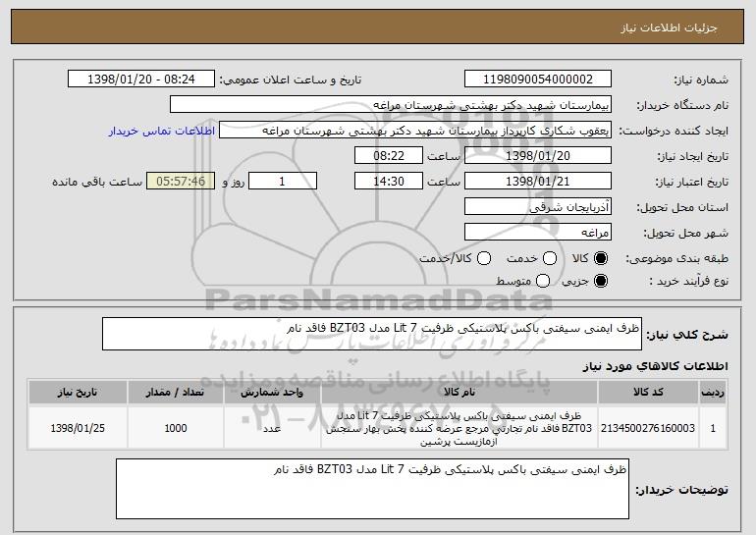Focus the استان محل تحویل field
Screen dimensions: 756x535
pos(536,207)
